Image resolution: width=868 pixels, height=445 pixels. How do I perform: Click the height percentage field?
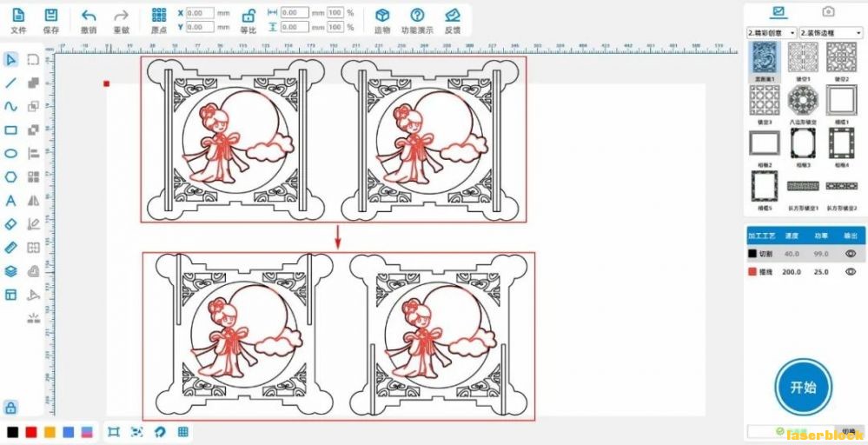click(x=335, y=27)
